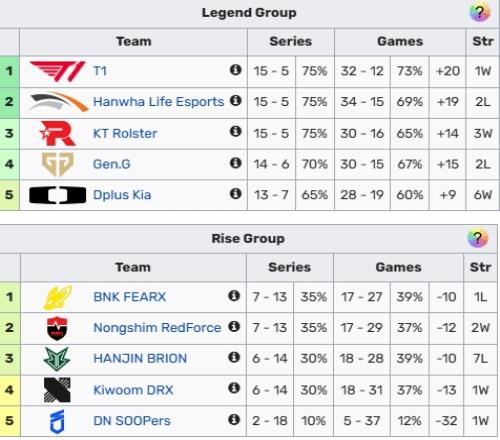Open the info icon beside T1
This screenshot has height=440, width=500.
235,70
